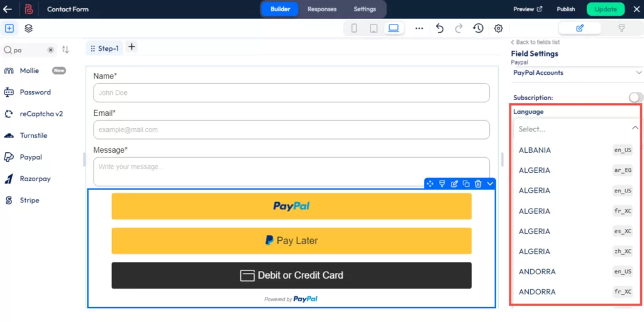Open style brush for PayPal field
The image size is (644, 322).
coord(442,184)
